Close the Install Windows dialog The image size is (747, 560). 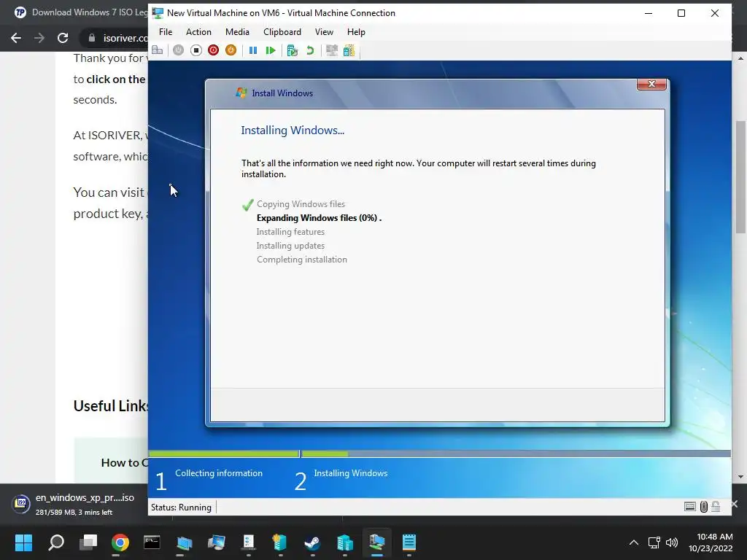coord(651,84)
